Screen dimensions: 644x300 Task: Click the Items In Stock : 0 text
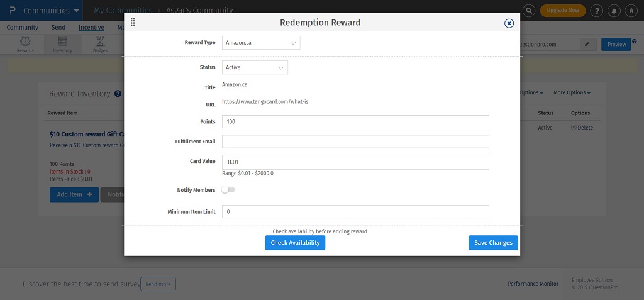coord(70,171)
